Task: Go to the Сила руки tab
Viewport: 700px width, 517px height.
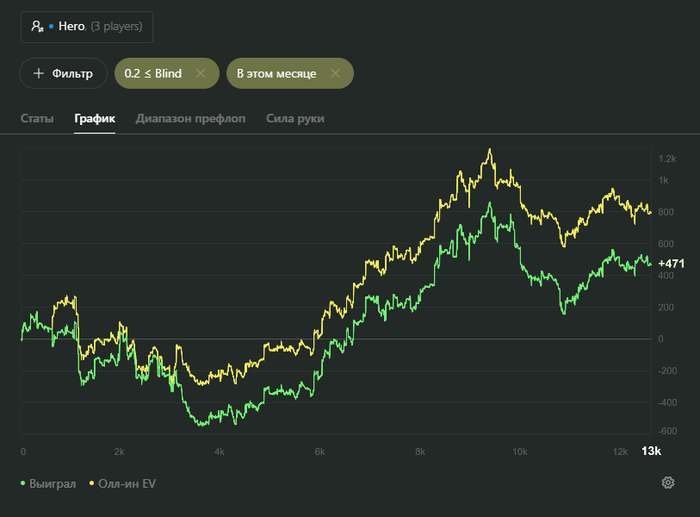Action: pyautogui.click(x=295, y=119)
